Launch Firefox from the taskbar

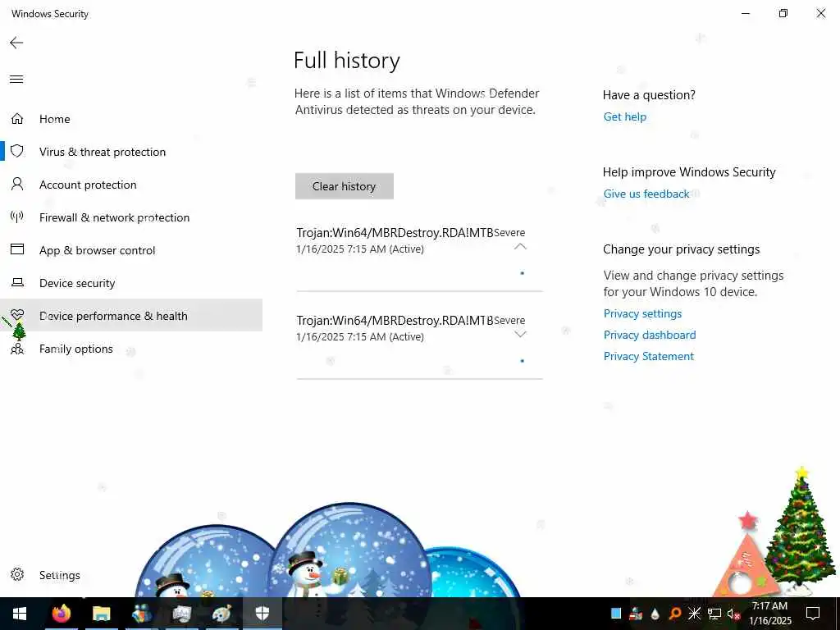point(61,614)
